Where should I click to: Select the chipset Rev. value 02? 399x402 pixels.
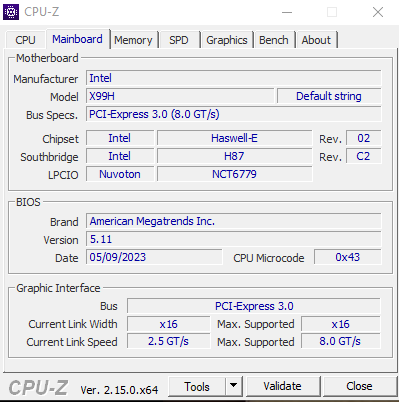click(x=363, y=138)
